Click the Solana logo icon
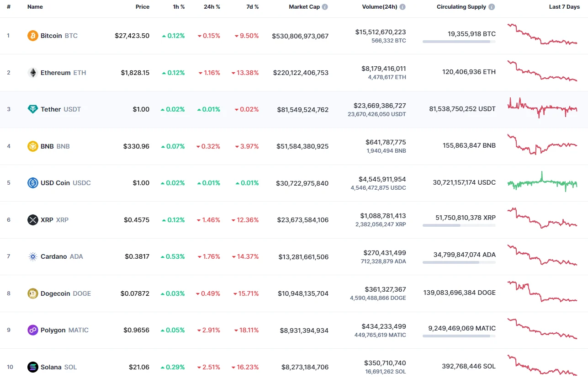Screen dimensions: 588x384 (x=32, y=367)
